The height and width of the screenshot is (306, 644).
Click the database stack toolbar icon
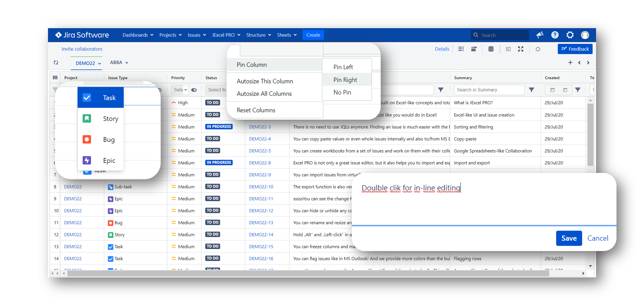point(491,49)
